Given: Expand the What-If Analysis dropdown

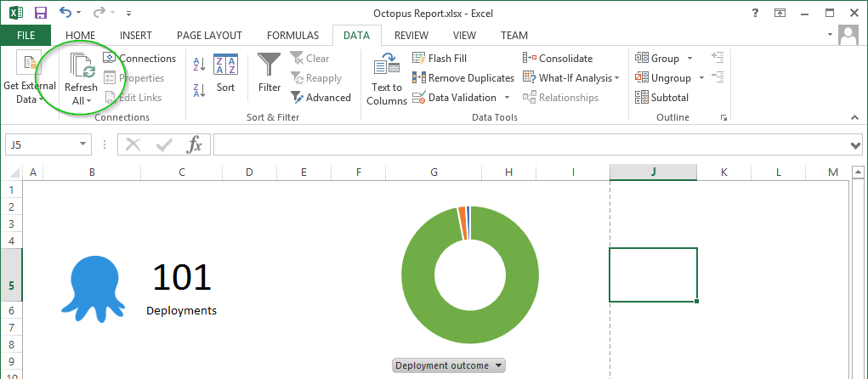Looking at the screenshot, I should click(x=616, y=78).
